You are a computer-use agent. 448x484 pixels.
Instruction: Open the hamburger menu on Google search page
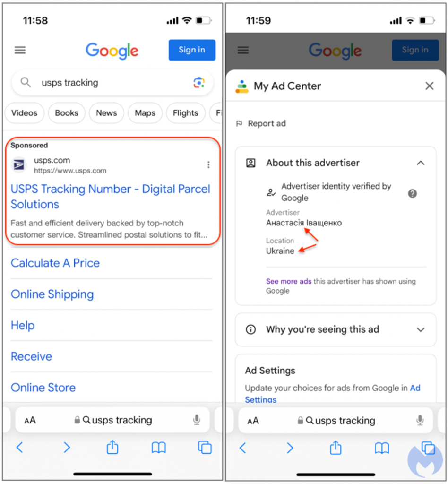coord(20,50)
